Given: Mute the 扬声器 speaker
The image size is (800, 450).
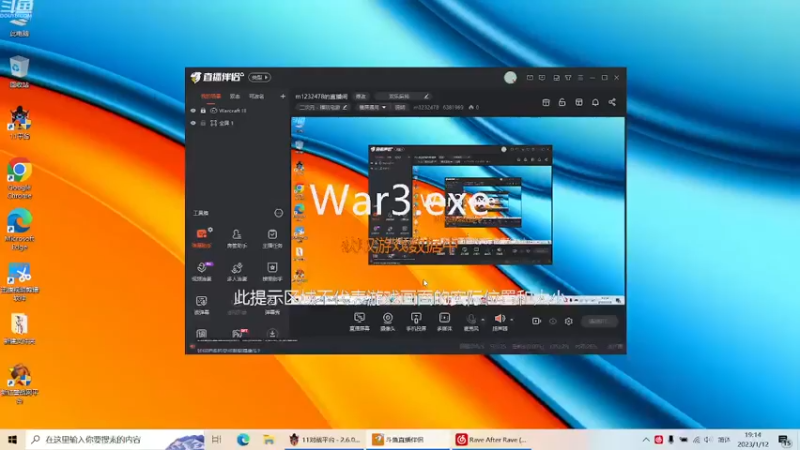Looking at the screenshot, I should coord(499,322).
